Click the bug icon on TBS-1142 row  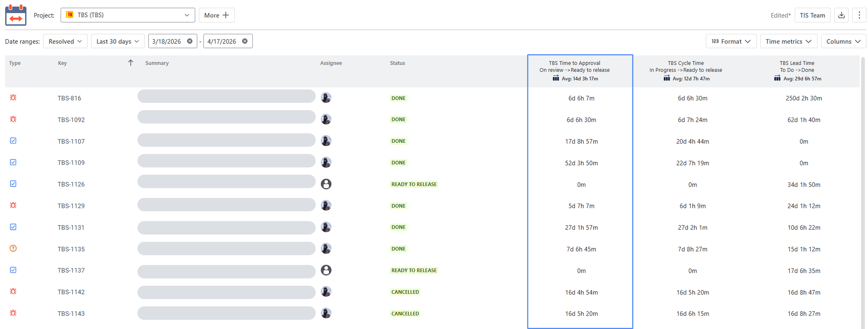pos(13,291)
